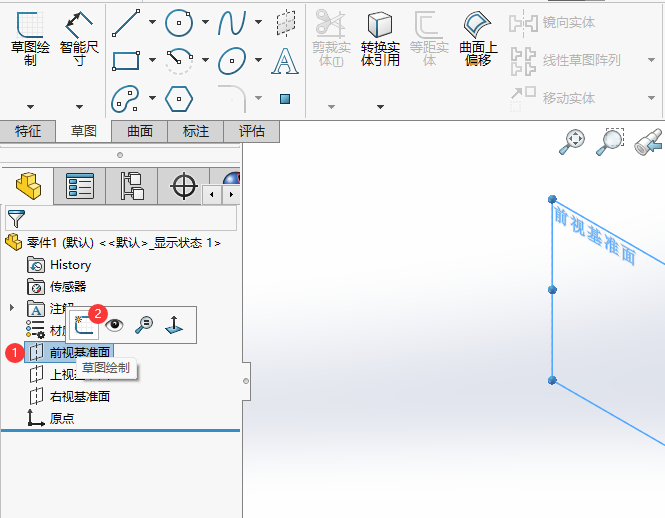Click Zoom to Area magnifier icon

609,142
